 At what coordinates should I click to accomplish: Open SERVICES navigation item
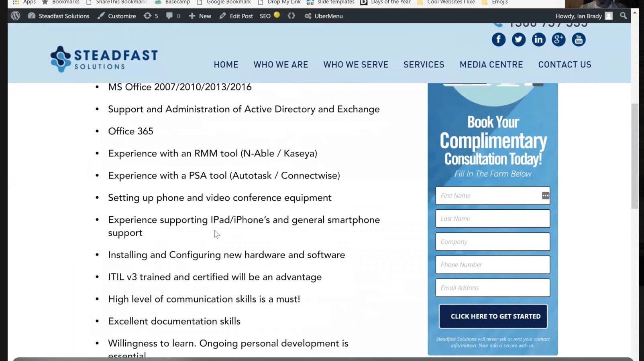(x=424, y=65)
